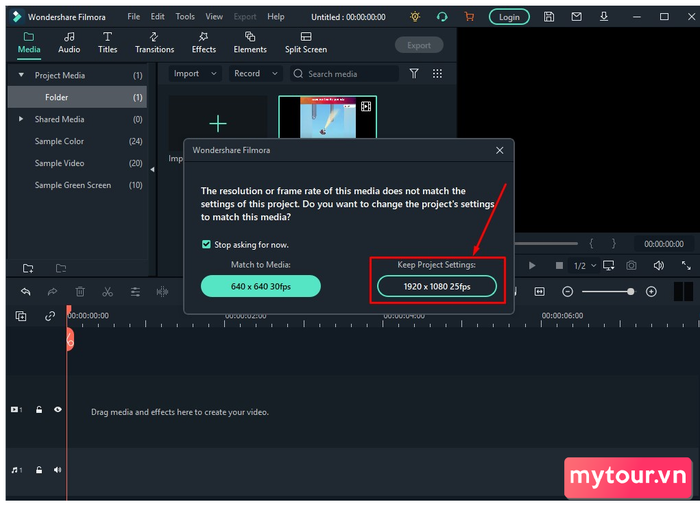The width and height of the screenshot is (700, 509).
Task: Click the timeline zoom out minus icon
Action: 567,292
